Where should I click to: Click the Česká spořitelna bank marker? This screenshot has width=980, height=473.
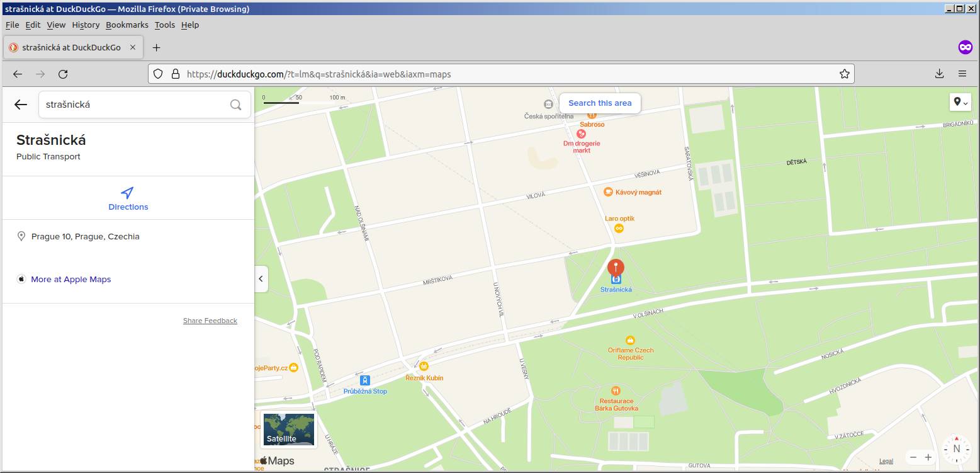549,104
